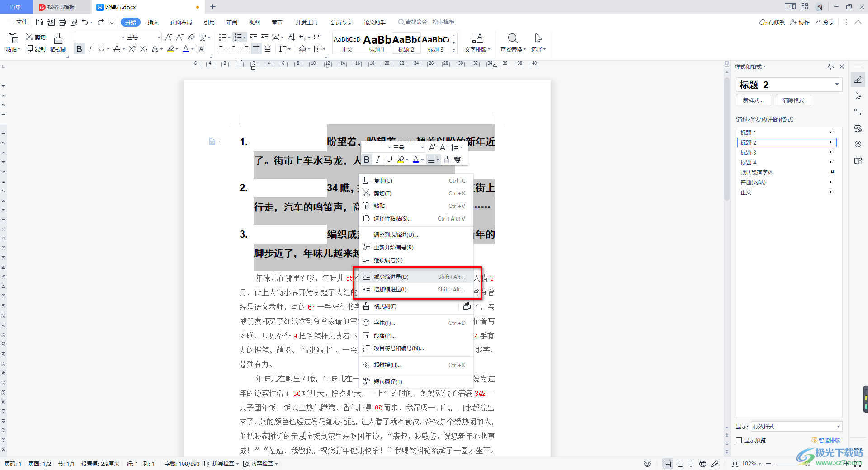Image resolution: width=868 pixels, height=470 pixels.
Task: Switch to outline view icon in status bar
Action: (679, 464)
